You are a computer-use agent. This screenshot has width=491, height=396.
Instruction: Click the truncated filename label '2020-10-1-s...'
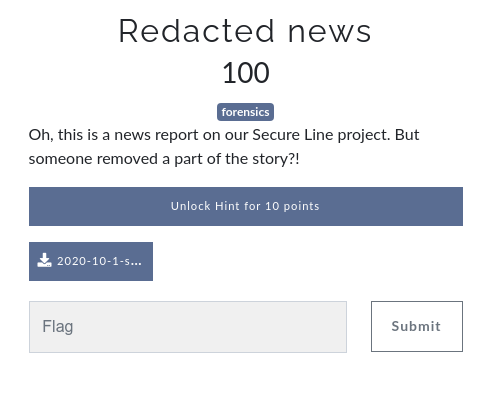coord(99,261)
